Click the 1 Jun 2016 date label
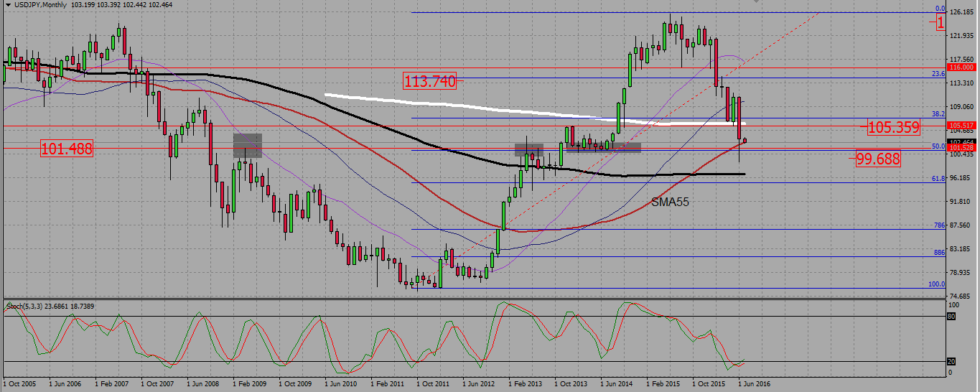This screenshot has width=980, height=392. 755,383
